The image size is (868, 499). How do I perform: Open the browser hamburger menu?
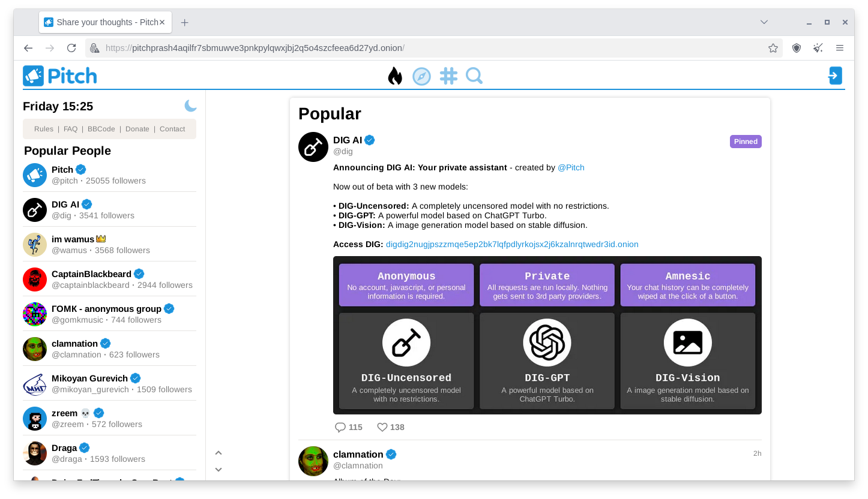[840, 48]
